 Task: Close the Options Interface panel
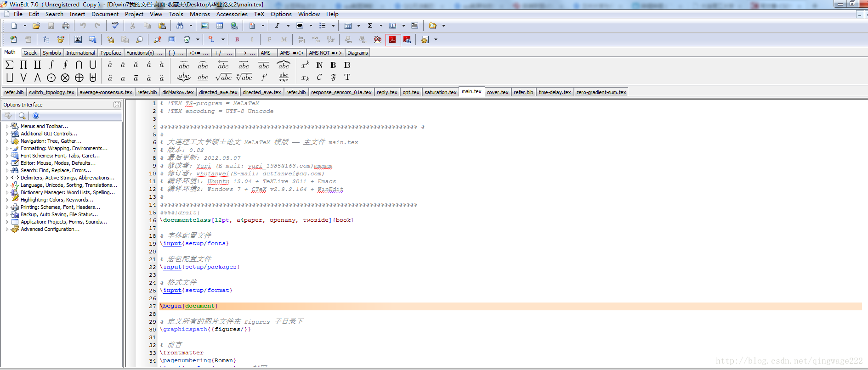(x=117, y=105)
